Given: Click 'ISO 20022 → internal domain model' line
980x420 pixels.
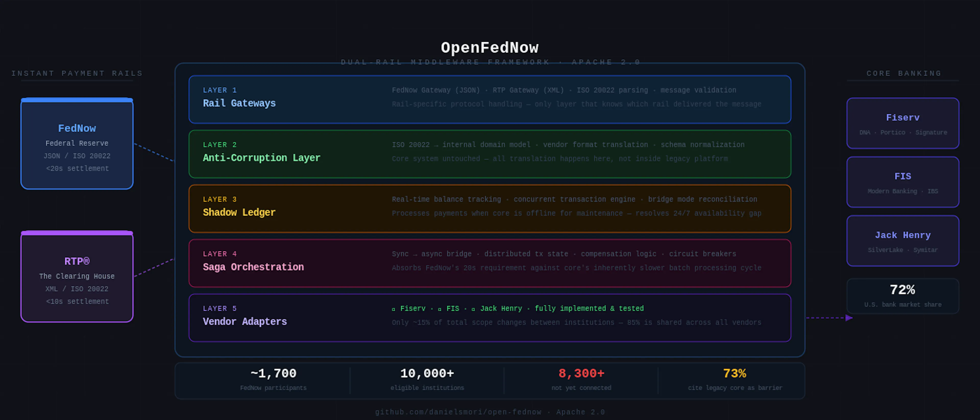Looking at the screenshot, I should [x=568, y=145].
